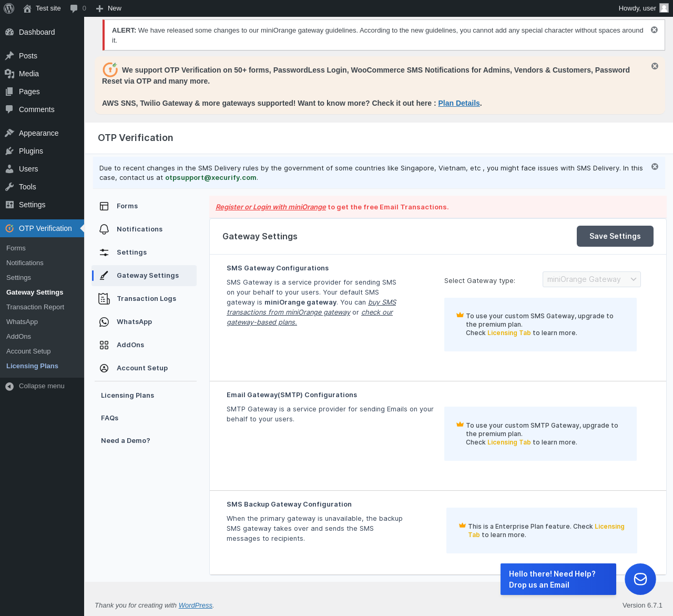Open Notifications in WordPress OTP submenu
This screenshot has width=673, height=616.
tap(25, 263)
